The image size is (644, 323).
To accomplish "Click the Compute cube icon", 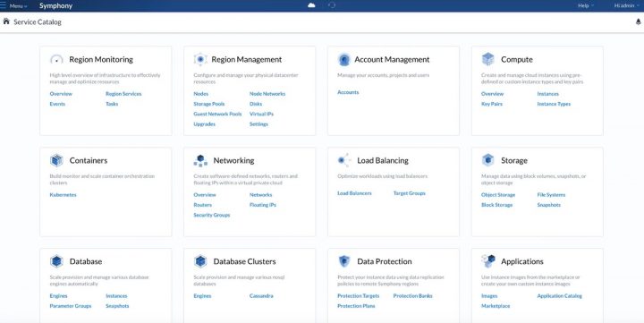I will (488, 59).
